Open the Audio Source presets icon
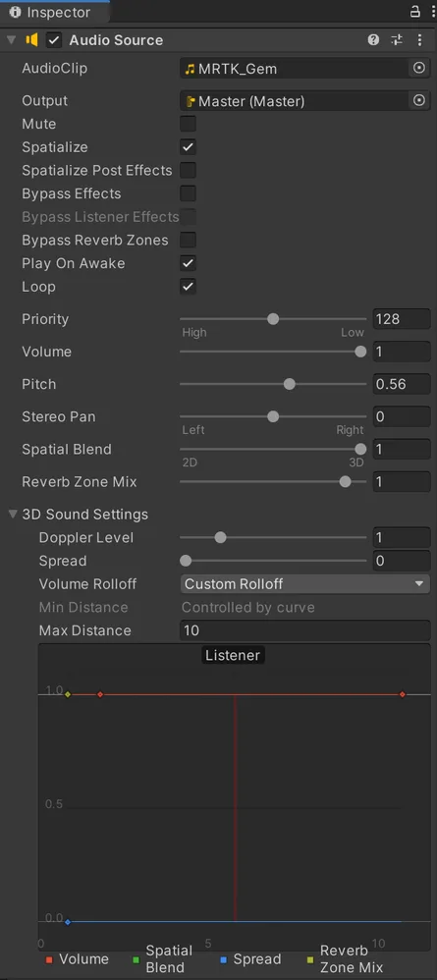The height and width of the screenshot is (980, 437). [397, 40]
